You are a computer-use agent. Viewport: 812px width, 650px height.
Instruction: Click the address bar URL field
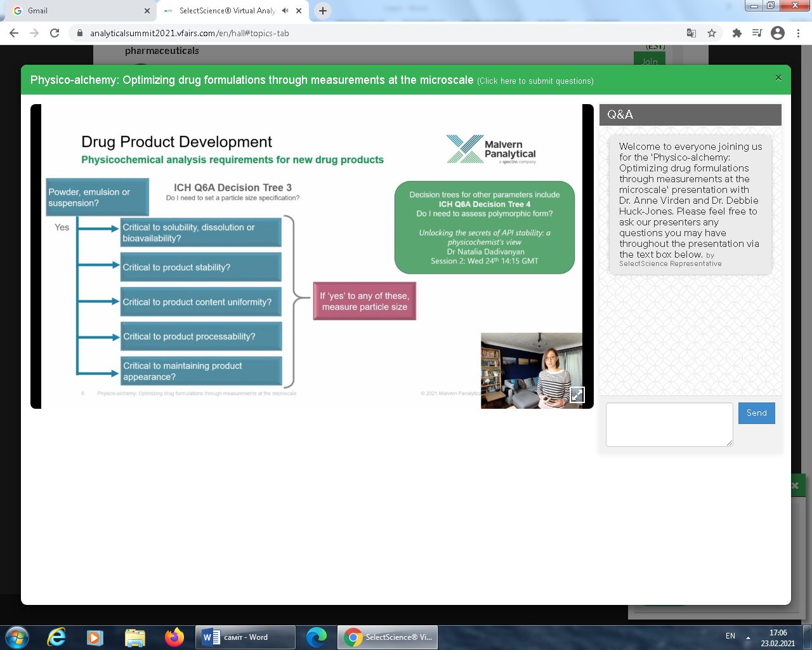(x=381, y=33)
